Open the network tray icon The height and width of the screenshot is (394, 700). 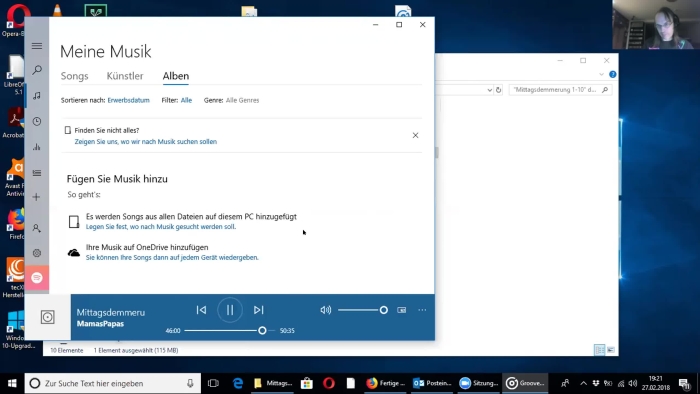(621, 383)
